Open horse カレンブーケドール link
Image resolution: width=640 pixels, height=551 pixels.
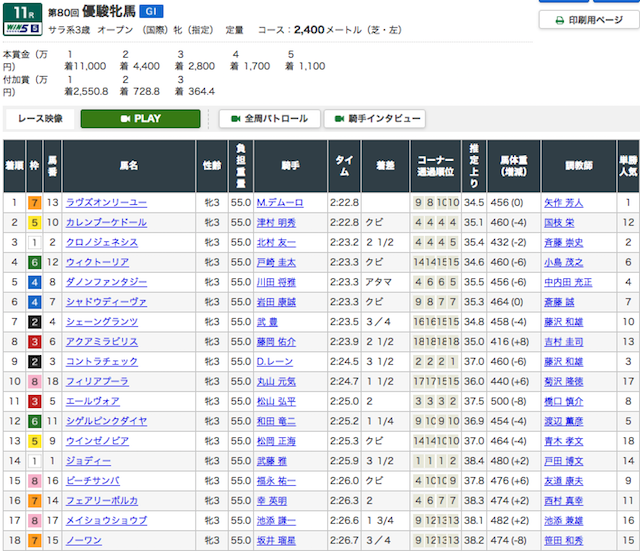coord(106,222)
